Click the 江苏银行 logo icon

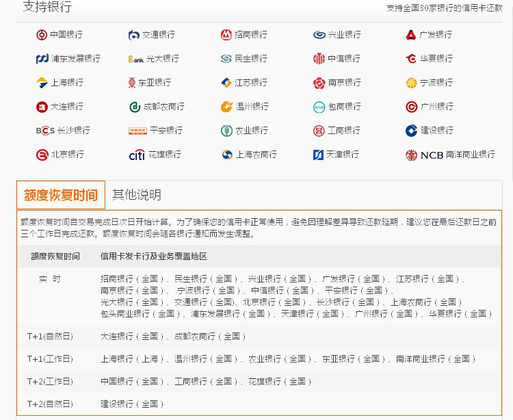(226, 83)
